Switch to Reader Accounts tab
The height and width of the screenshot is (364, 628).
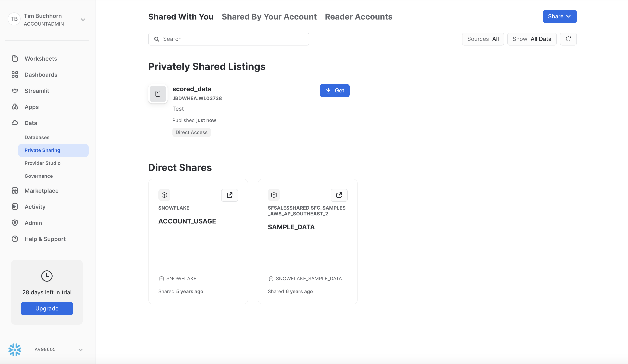(x=358, y=17)
